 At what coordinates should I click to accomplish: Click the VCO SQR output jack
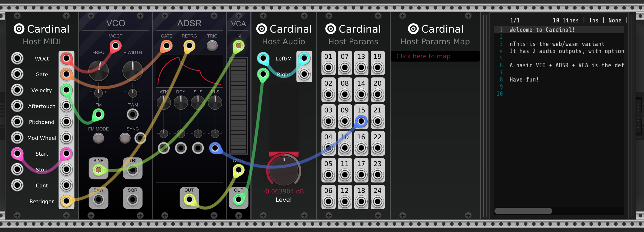pyautogui.click(x=133, y=199)
